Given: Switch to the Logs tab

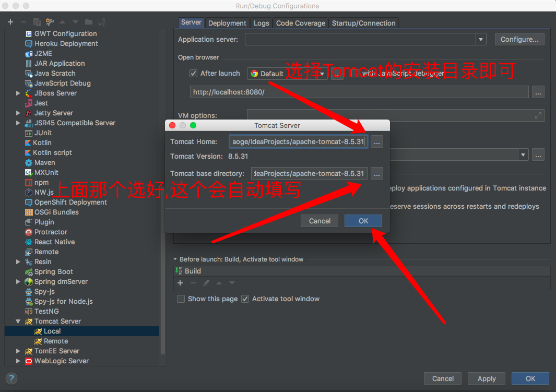Looking at the screenshot, I should [x=262, y=23].
